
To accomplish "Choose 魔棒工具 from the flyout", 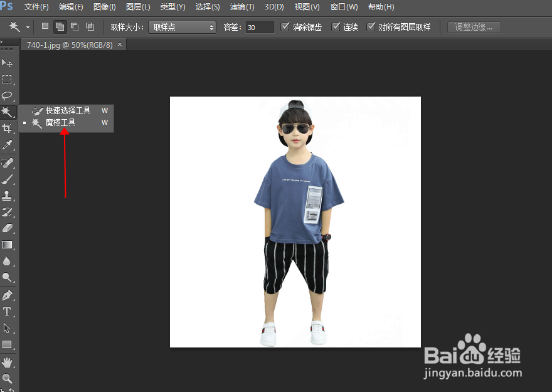I will tap(66, 122).
